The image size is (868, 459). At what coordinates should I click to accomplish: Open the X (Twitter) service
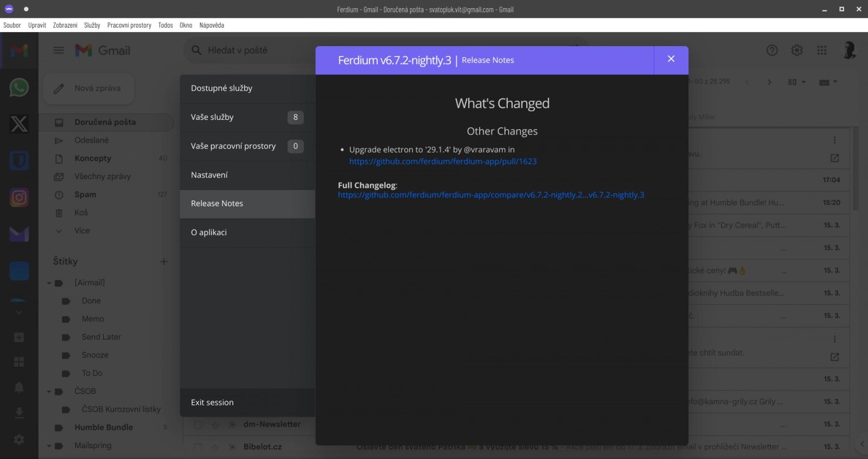[x=19, y=124]
